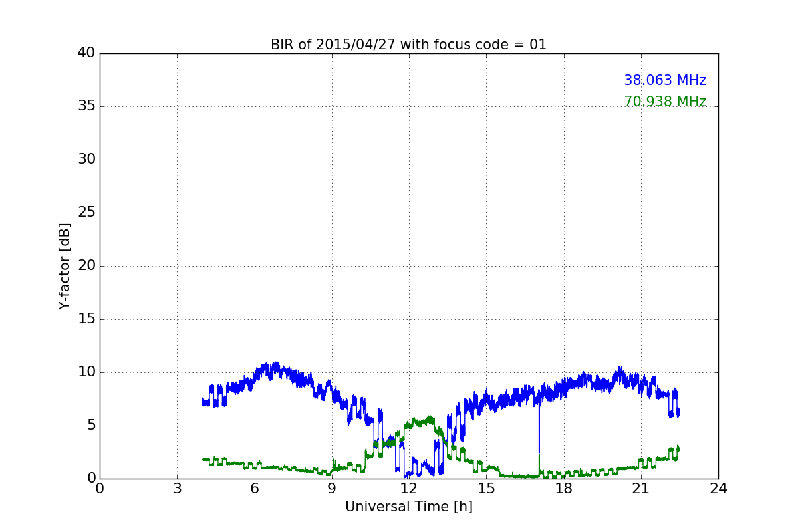The height and width of the screenshot is (532, 798).
Task: Click y-axis tick label 40
Action: tap(86, 53)
